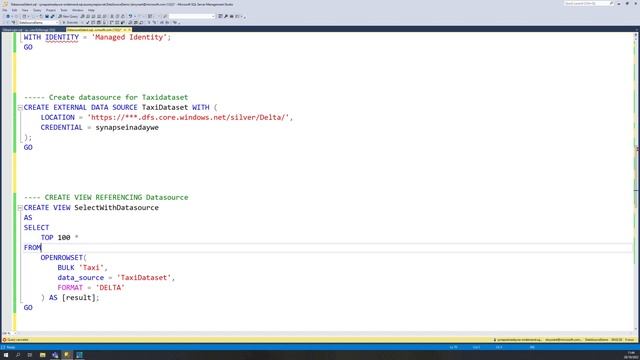Click the SSMS taskbar icon

[x=67, y=355]
